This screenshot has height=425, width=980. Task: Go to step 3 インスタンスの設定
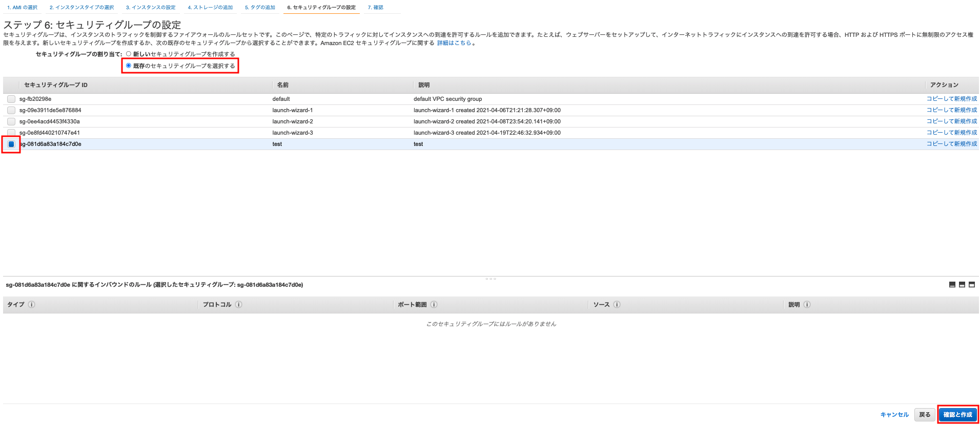tap(151, 7)
